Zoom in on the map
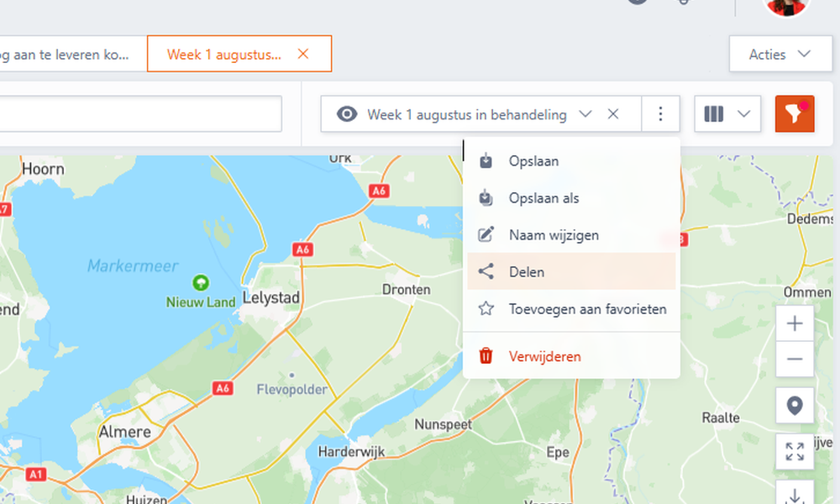The width and height of the screenshot is (840, 504). pos(795,323)
